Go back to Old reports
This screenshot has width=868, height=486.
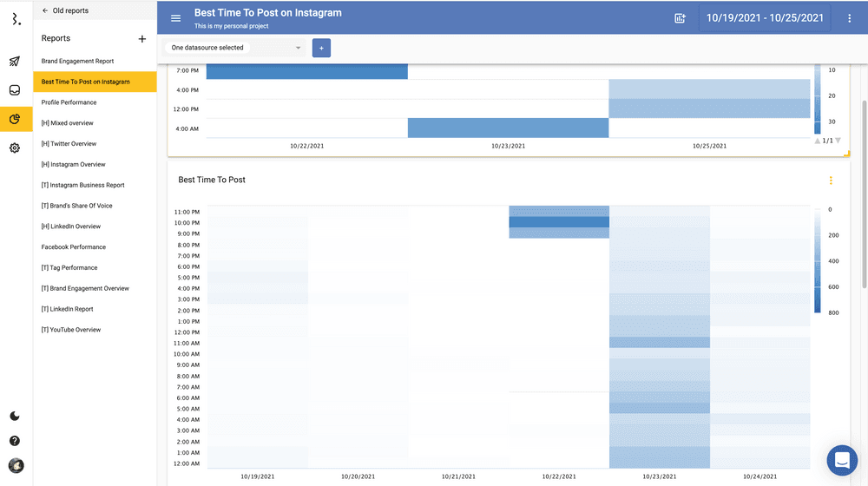[x=65, y=11]
